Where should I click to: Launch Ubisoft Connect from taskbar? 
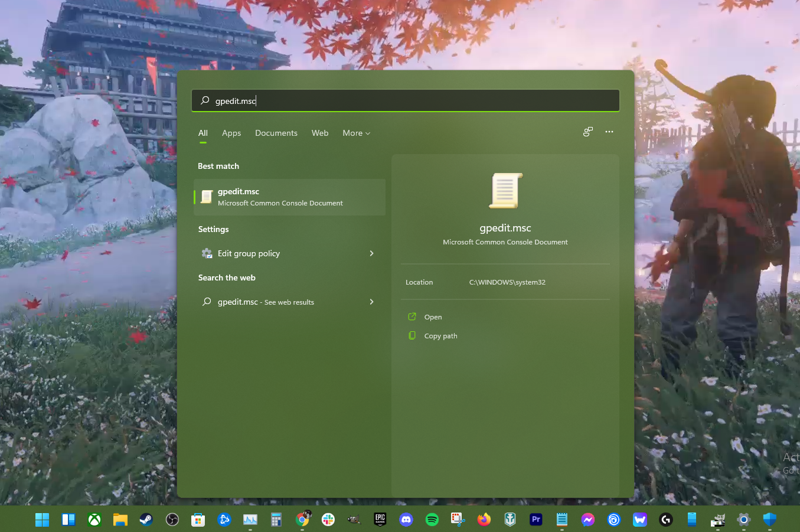pos(614,520)
